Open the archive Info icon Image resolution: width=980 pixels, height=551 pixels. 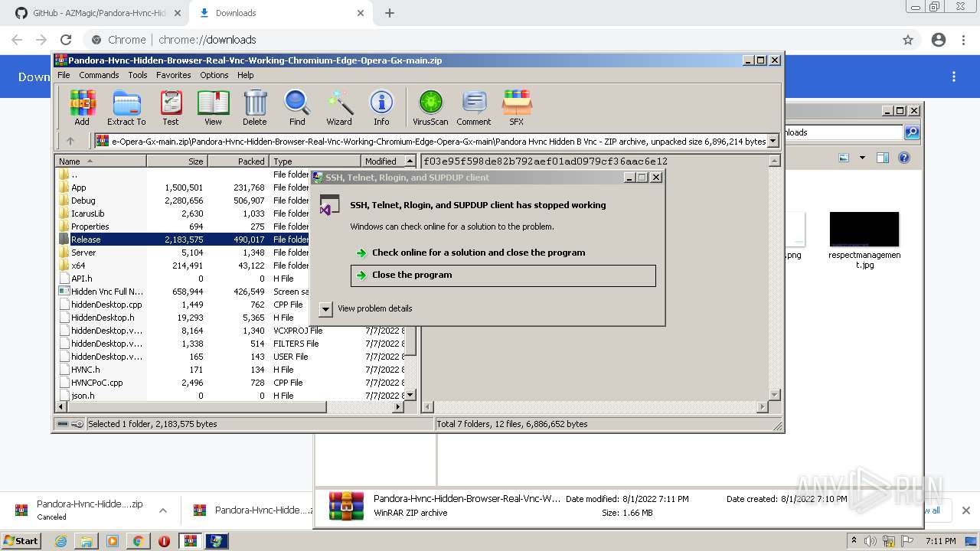point(381,107)
